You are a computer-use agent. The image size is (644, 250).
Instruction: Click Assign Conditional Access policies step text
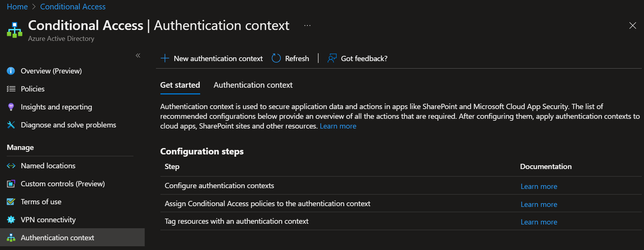coord(267,204)
